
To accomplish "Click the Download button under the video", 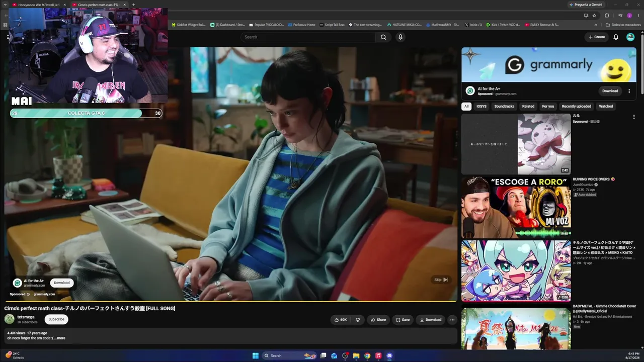I will 430,320.
